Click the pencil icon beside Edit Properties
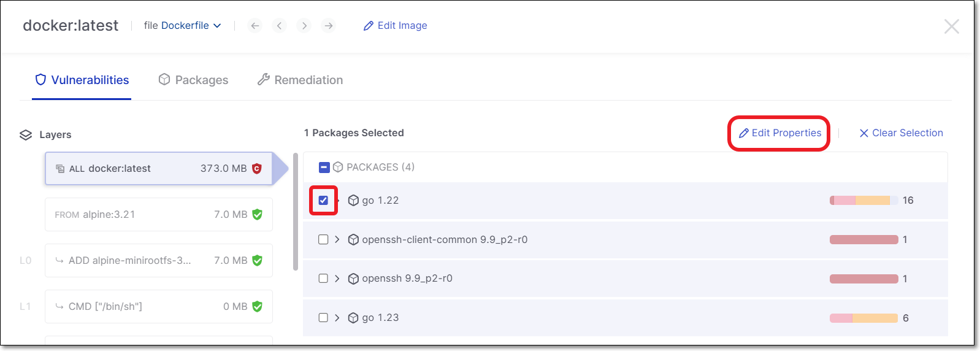 743,133
